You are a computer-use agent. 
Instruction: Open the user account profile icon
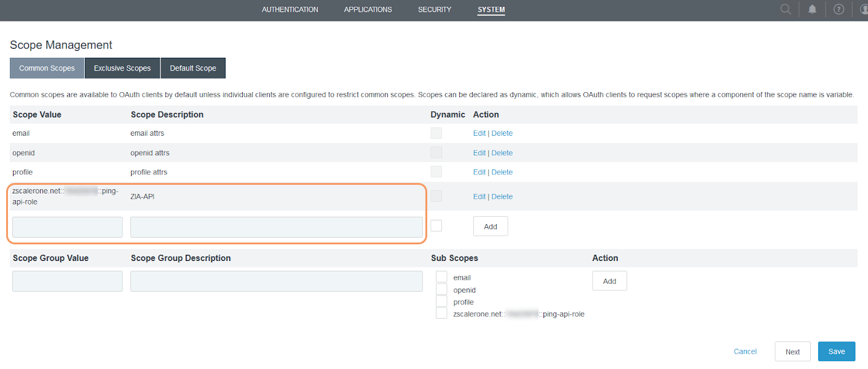[x=864, y=9]
